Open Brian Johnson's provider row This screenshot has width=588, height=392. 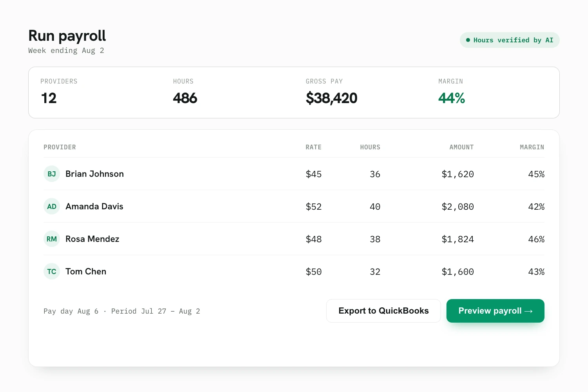pos(294,174)
